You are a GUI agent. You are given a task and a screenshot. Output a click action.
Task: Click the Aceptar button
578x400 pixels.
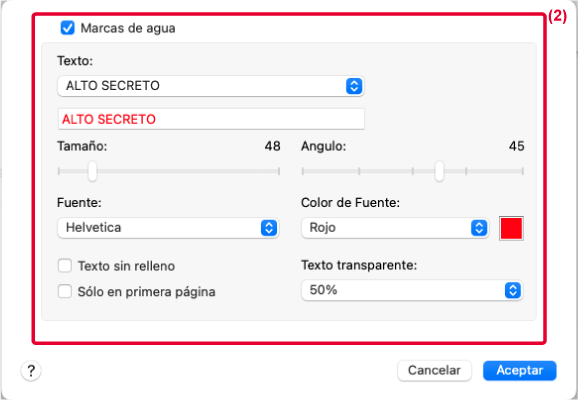point(520,370)
